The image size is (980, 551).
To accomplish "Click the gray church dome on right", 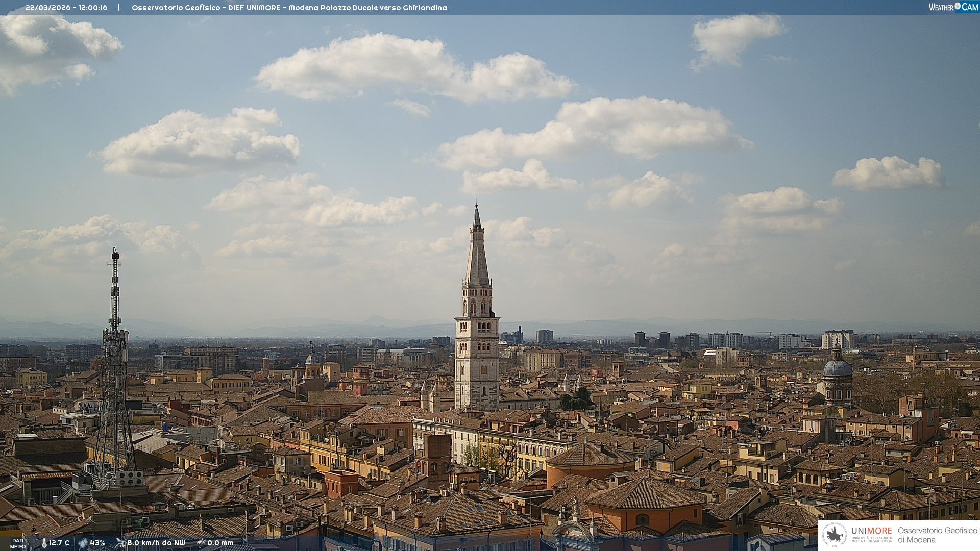I will (837, 368).
